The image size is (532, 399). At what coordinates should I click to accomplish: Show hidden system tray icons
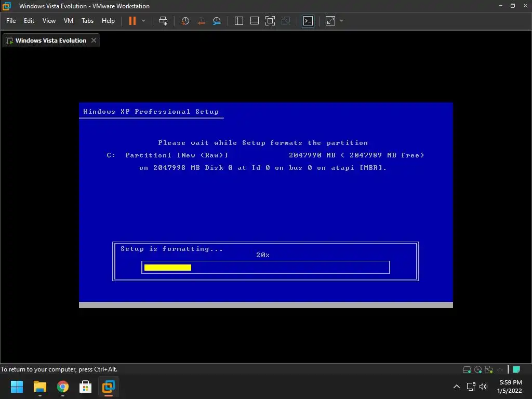click(457, 387)
